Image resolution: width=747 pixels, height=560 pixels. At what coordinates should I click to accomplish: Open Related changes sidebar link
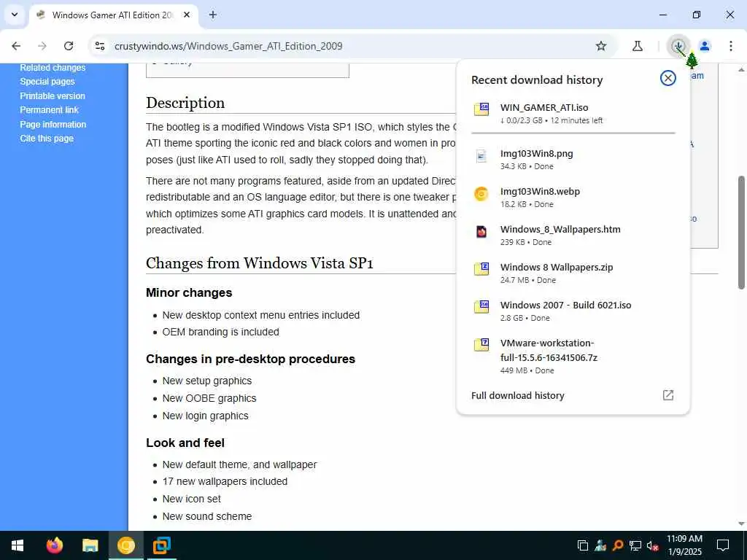(53, 68)
